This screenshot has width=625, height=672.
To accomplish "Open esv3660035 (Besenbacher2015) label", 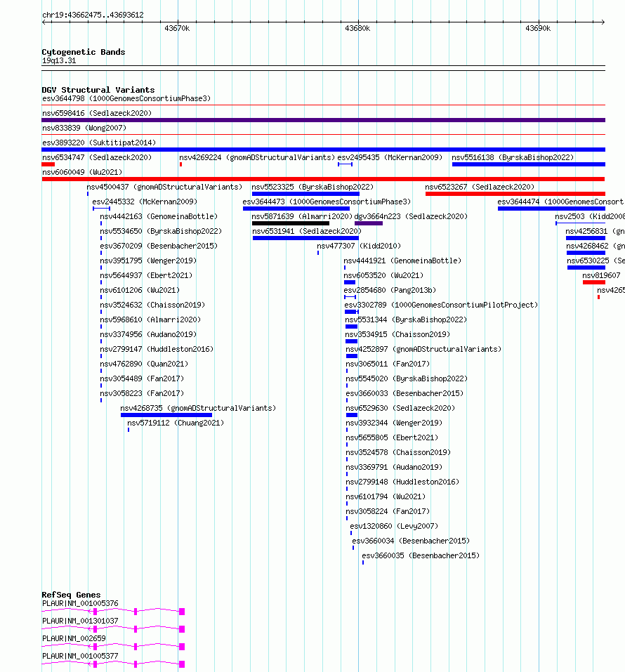I will tap(421, 556).
